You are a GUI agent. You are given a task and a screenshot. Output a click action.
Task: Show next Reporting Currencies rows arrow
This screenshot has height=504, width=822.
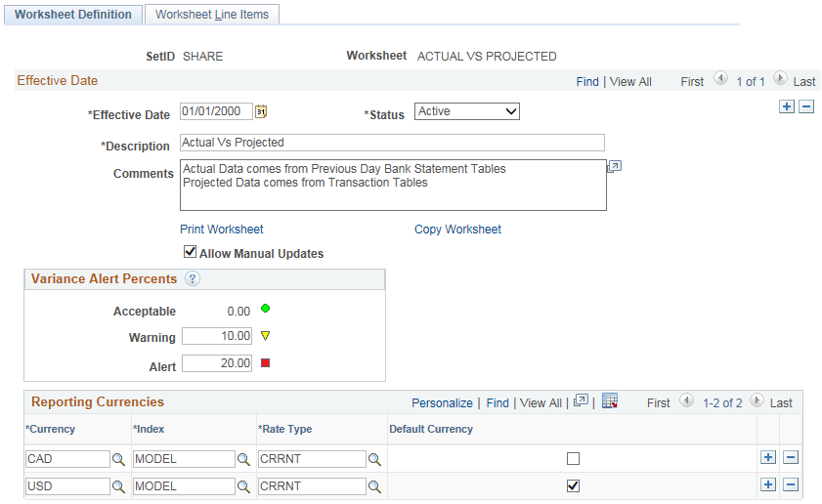(x=757, y=400)
